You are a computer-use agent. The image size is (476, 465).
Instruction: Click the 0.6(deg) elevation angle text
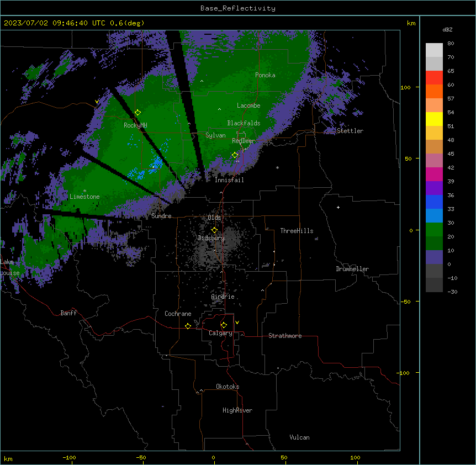(127, 23)
